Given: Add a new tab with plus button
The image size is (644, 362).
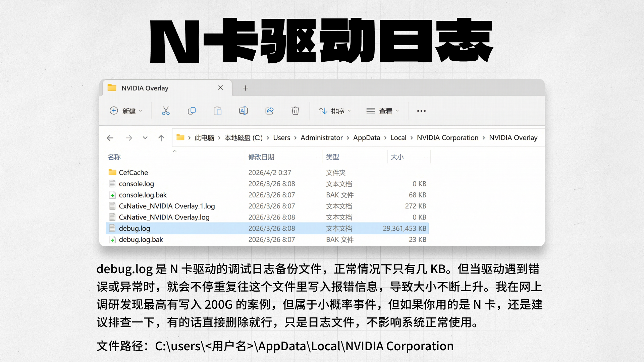Looking at the screenshot, I should tap(246, 88).
